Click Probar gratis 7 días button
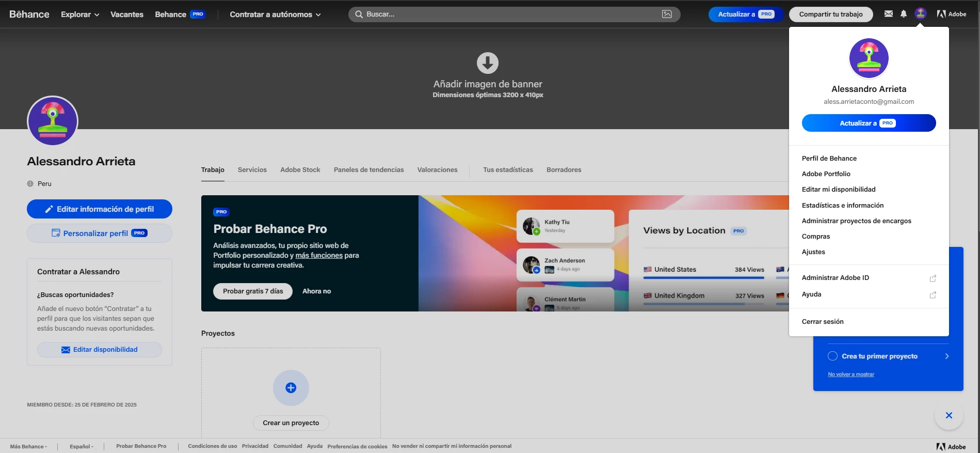The image size is (980, 453). 253,291
